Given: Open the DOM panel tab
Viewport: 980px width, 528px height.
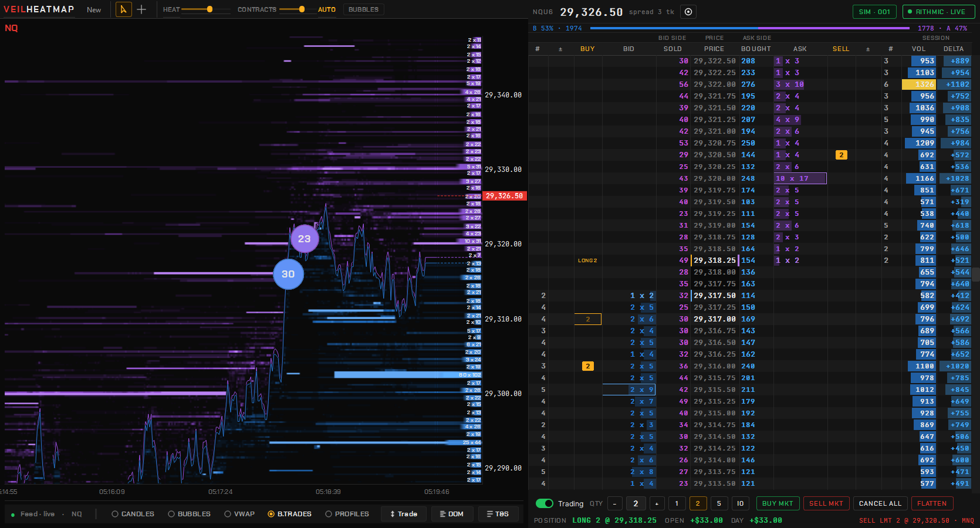Looking at the screenshot, I should tap(452, 514).
